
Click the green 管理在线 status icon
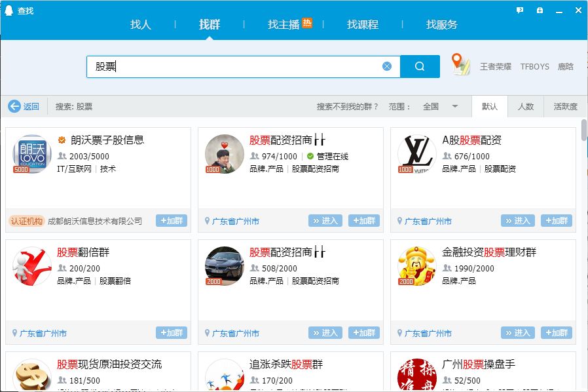(x=309, y=157)
